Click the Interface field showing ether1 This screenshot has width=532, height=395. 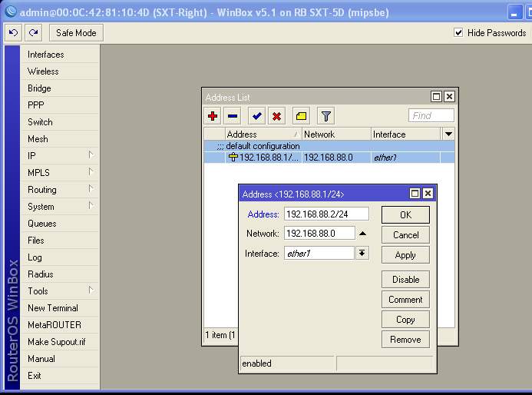(319, 254)
